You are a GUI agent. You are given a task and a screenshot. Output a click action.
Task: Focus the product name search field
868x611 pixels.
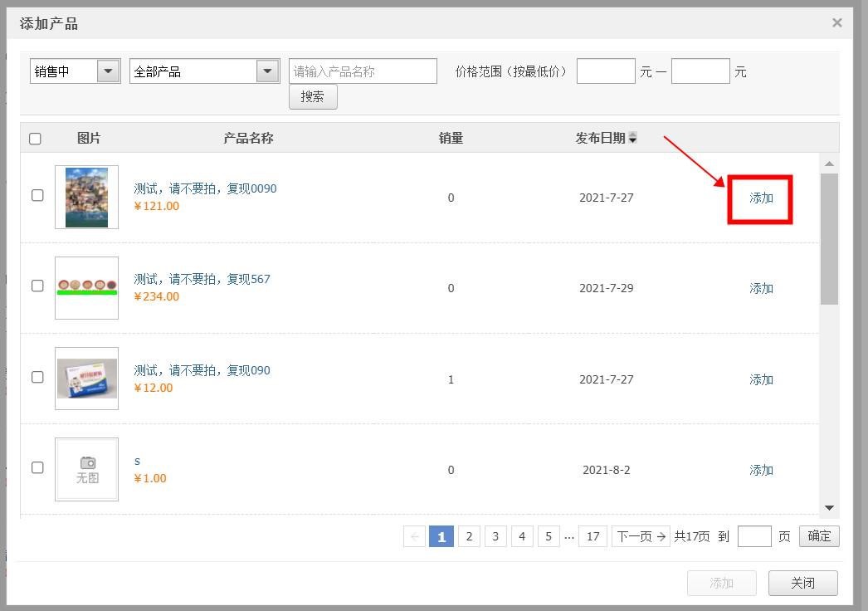pyautogui.click(x=363, y=71)
